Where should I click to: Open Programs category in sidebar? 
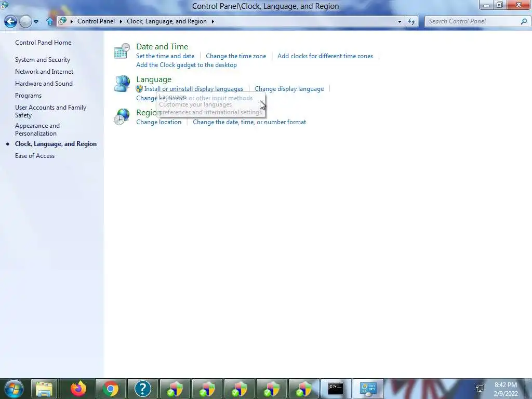[28, 96]
